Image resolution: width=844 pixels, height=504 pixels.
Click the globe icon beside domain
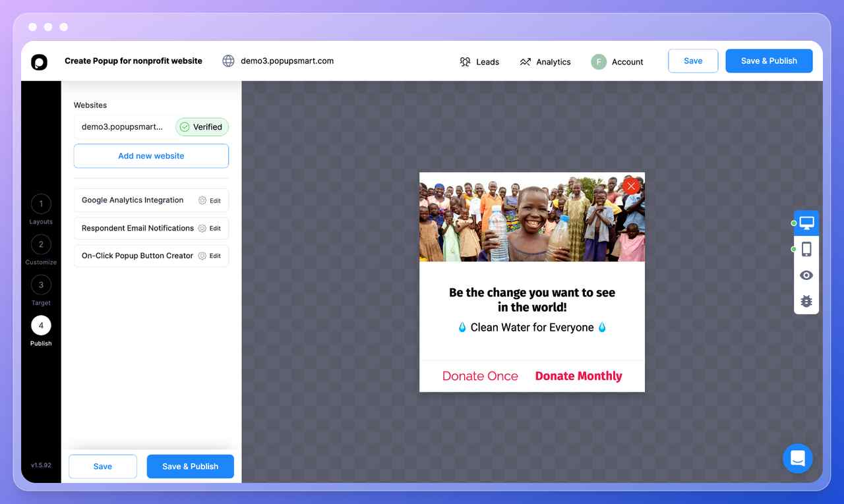tap(228, 61)
